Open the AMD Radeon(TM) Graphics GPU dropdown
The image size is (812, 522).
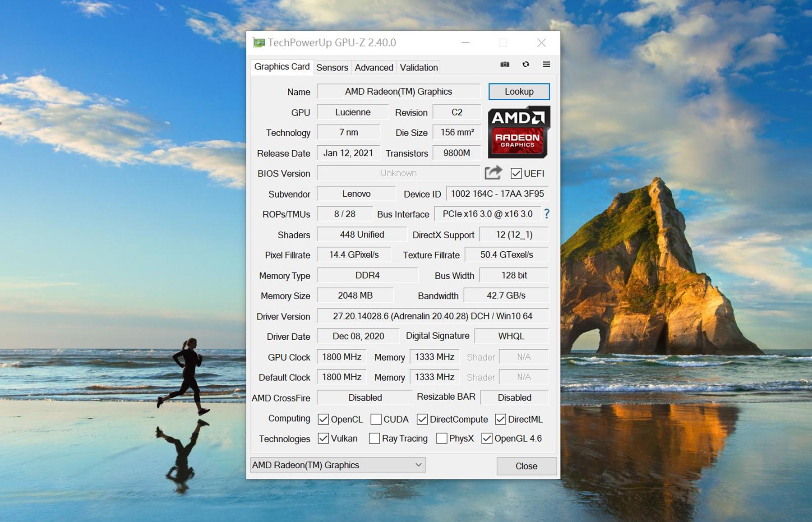(338, 465)
